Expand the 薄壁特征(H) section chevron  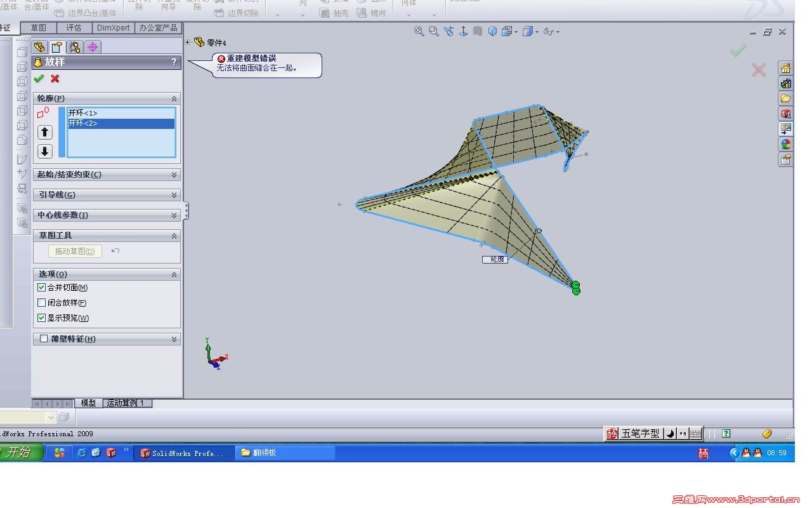174,339
